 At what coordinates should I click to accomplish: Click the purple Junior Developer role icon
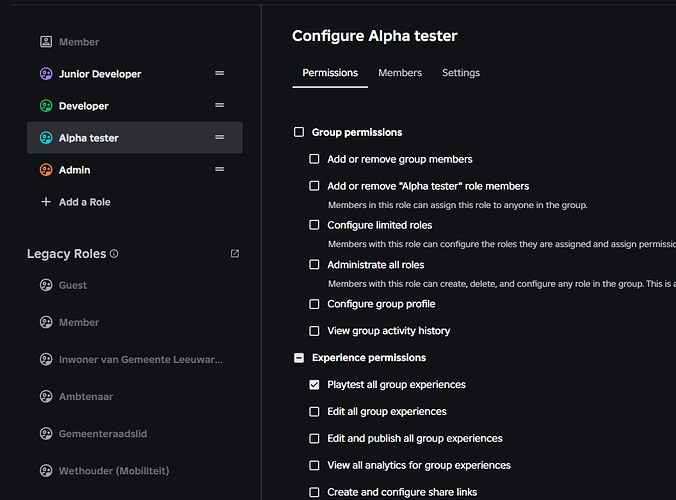(x=46, y=74)
